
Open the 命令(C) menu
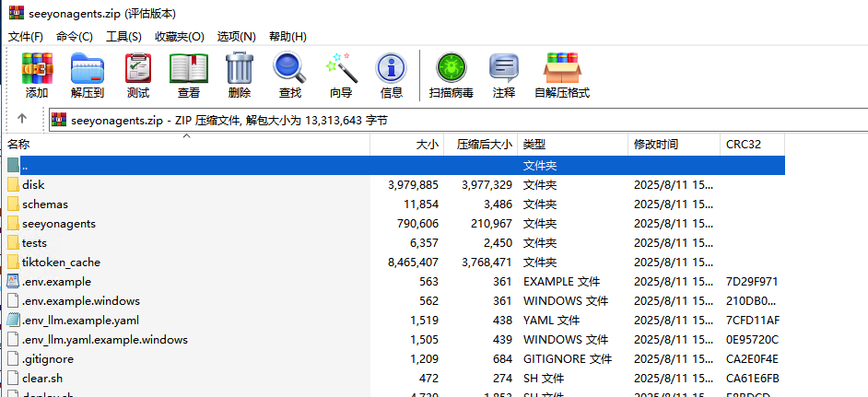(x=75, y=37)
